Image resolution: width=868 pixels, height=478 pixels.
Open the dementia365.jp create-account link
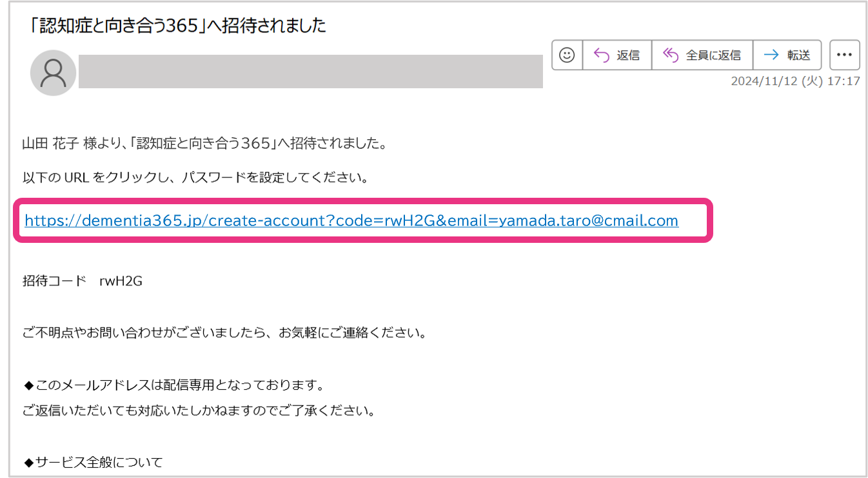[351, 221]
